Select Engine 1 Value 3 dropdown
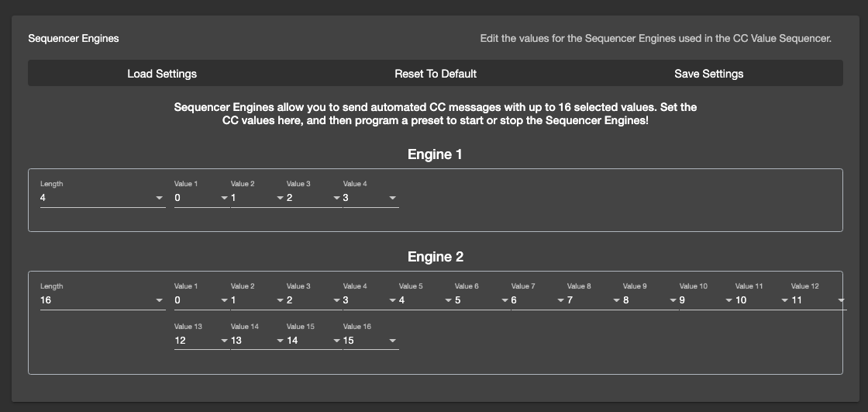 pos(314,198)
